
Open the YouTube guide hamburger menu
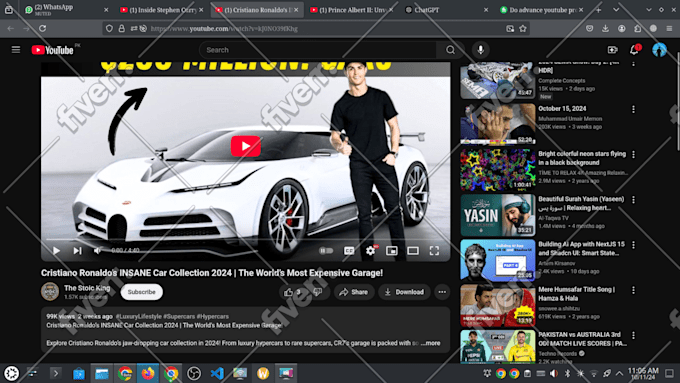point(16,50)
